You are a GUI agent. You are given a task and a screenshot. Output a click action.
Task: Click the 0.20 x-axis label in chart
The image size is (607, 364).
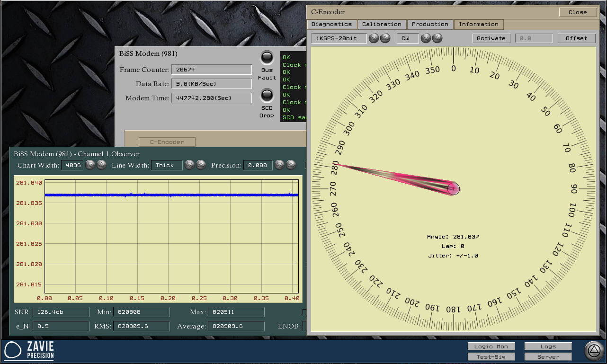168,298
